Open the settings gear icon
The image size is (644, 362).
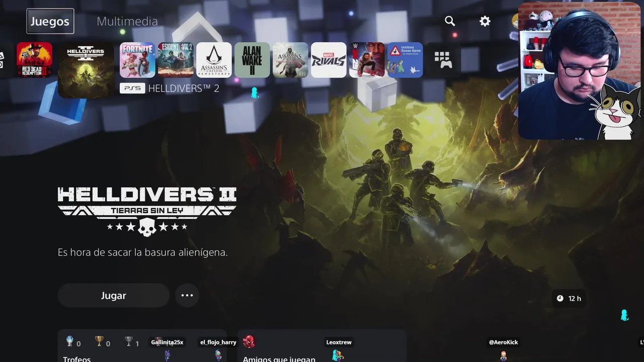coord(485,21)
